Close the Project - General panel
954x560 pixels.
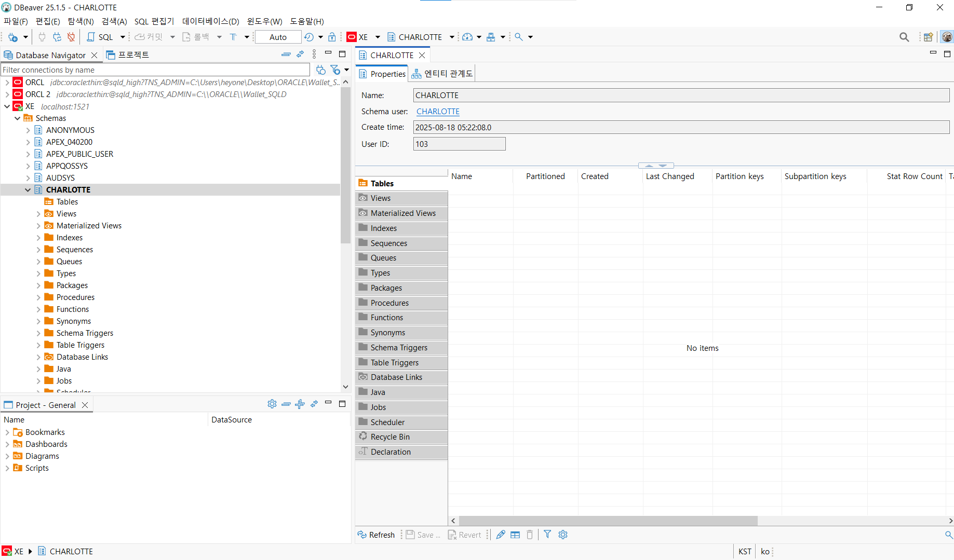point(85,405)
